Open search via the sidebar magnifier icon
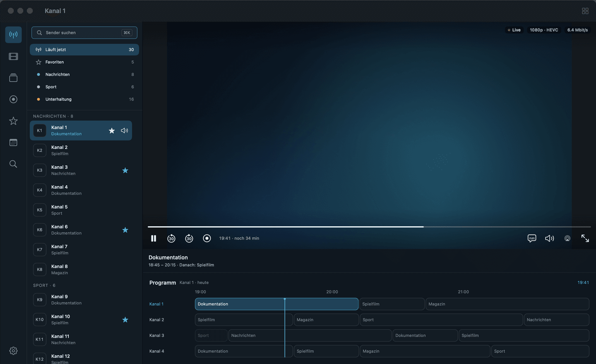This screenshot has width=596, height=364. tap(13, 164)
